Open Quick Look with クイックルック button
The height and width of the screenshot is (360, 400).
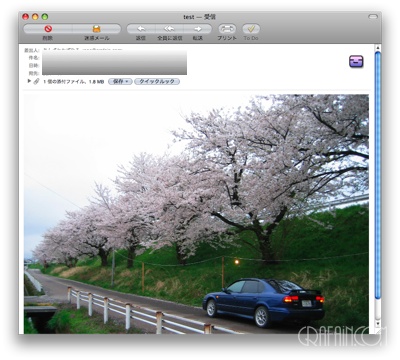pos(157,81)
